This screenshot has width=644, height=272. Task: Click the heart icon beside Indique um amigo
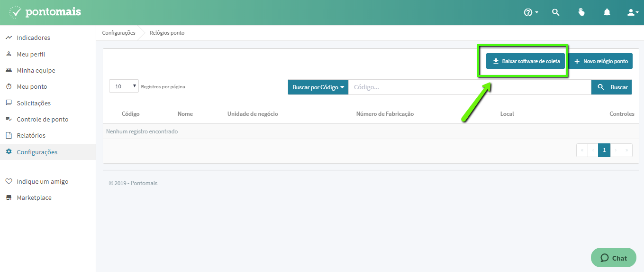(9, 181)
